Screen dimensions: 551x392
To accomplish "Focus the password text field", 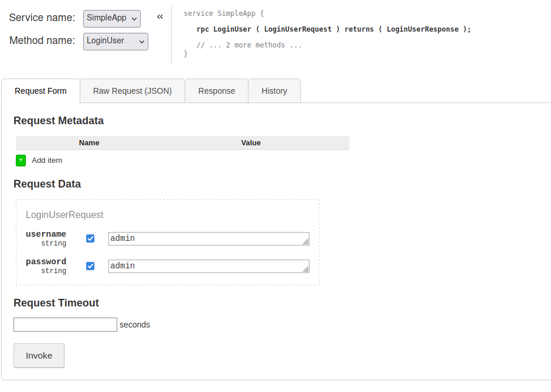I will click(205, 266).
